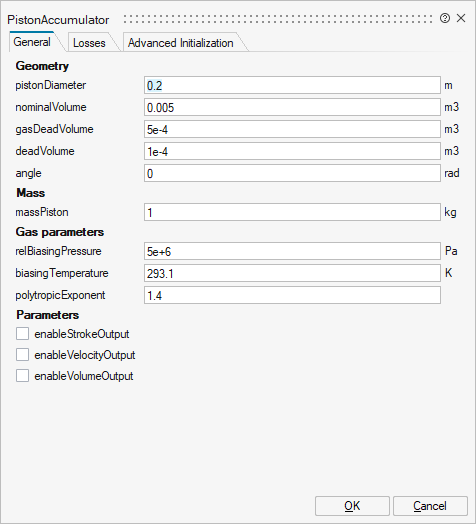Click the nominalVolume label

pyautogui.click(x=51, y=107)
